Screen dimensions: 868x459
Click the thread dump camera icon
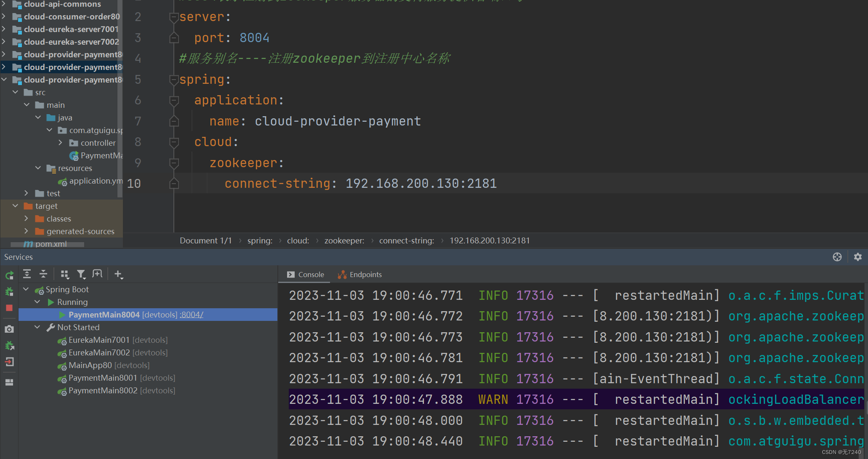[9, 329]
